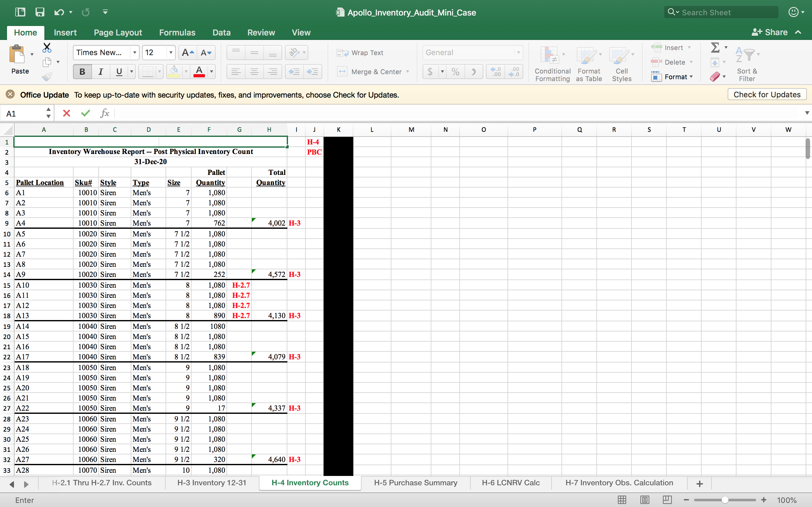Toggle Bold formatting button

(82, 72)
